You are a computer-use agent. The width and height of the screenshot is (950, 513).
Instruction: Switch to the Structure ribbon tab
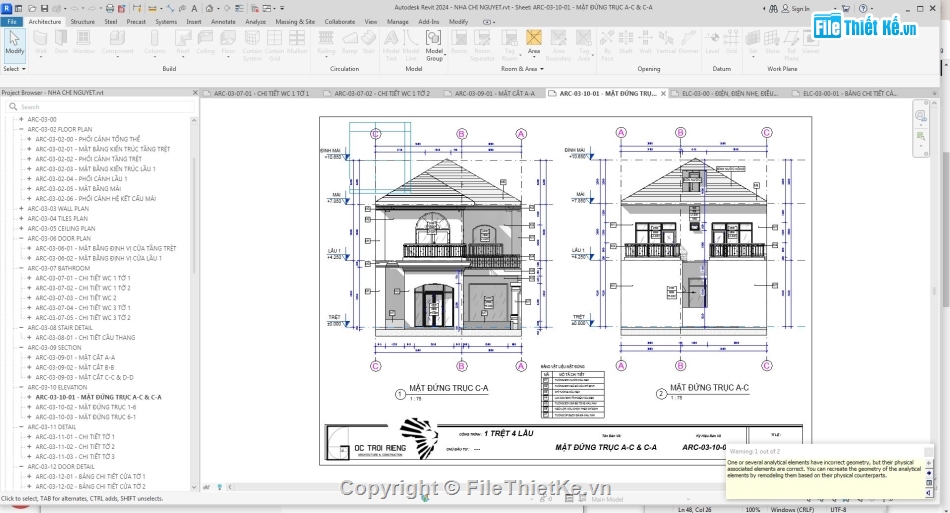(x=82, y=21)
